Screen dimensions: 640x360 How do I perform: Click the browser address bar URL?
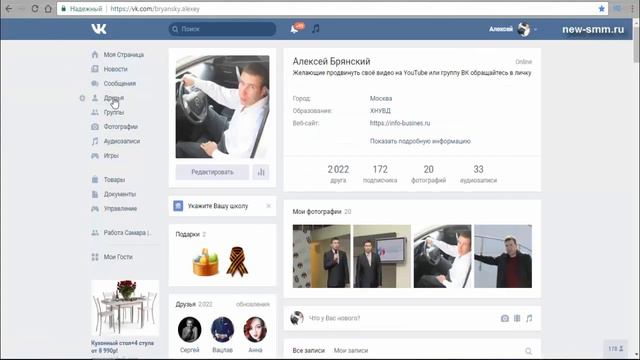[155, 9]
